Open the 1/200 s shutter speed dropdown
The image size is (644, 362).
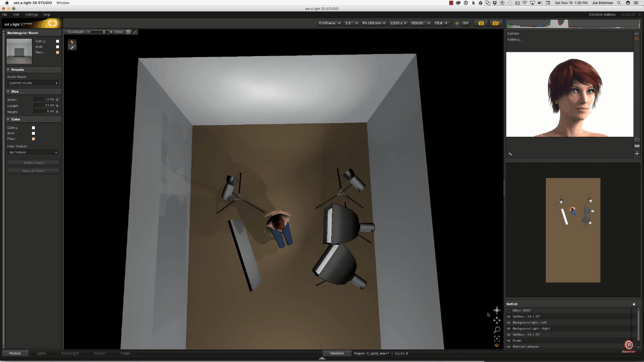tap(398, 23)
